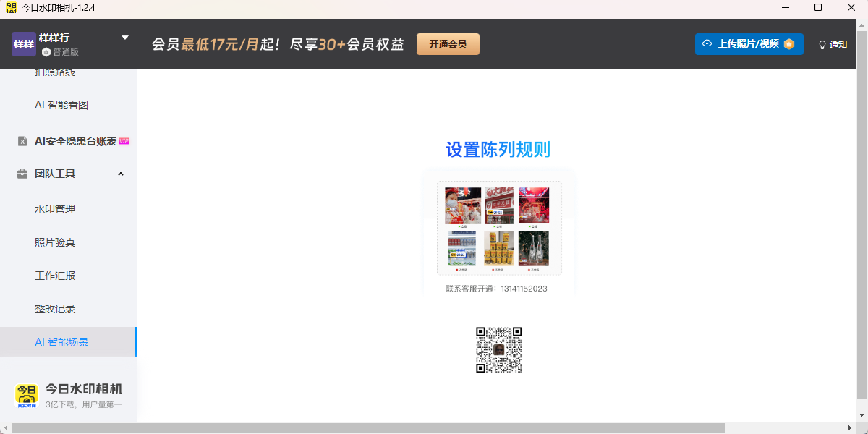868x434 pixels.
Task: Click the 开通会员 button
Action: point(448,44)
